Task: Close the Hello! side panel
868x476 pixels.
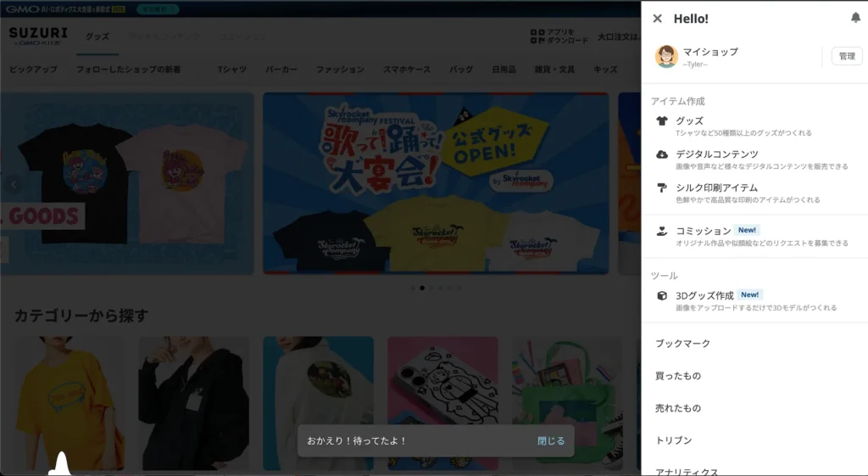Action: (x=657, y=19)
